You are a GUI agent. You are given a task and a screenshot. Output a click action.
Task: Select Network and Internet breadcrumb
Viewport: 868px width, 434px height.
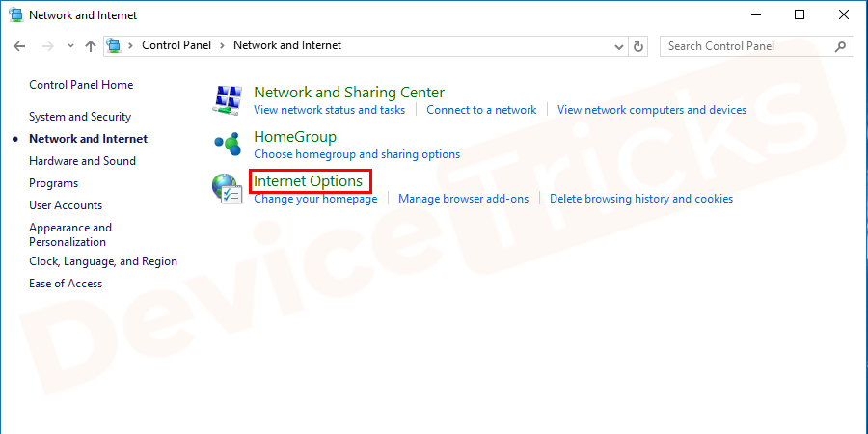click(x=287, y=46)
